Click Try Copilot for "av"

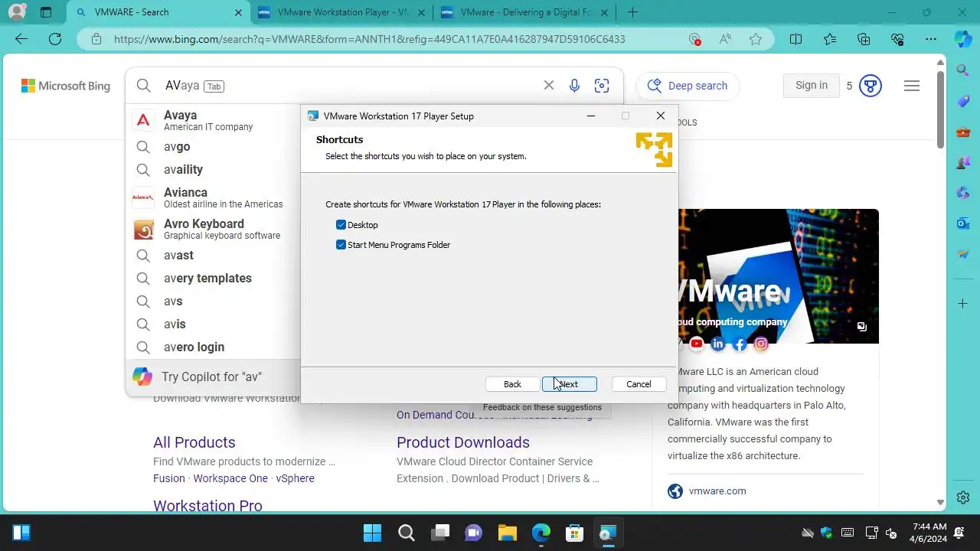[213, 377]
